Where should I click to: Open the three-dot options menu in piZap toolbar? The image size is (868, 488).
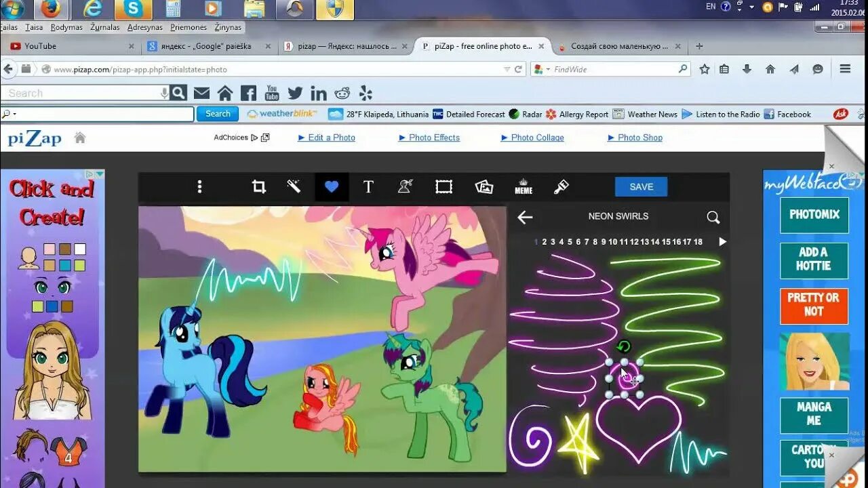click(199, 187)
